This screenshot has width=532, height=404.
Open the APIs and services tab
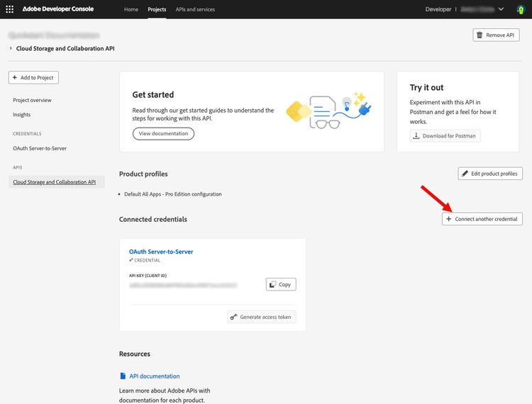coord(195,9)
